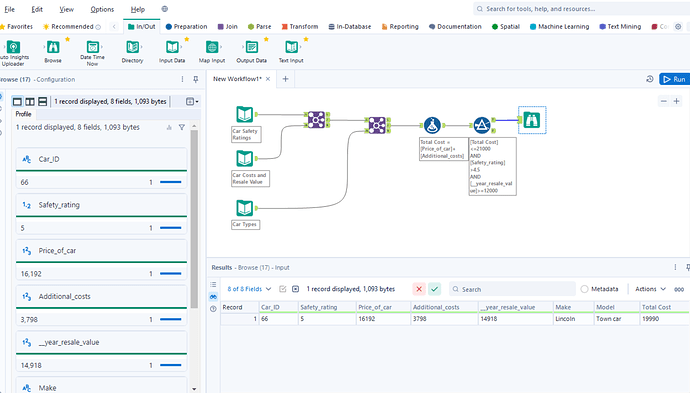Zoom in the canvas with plus button
The image size is (690, 393).
pos(676,101)
